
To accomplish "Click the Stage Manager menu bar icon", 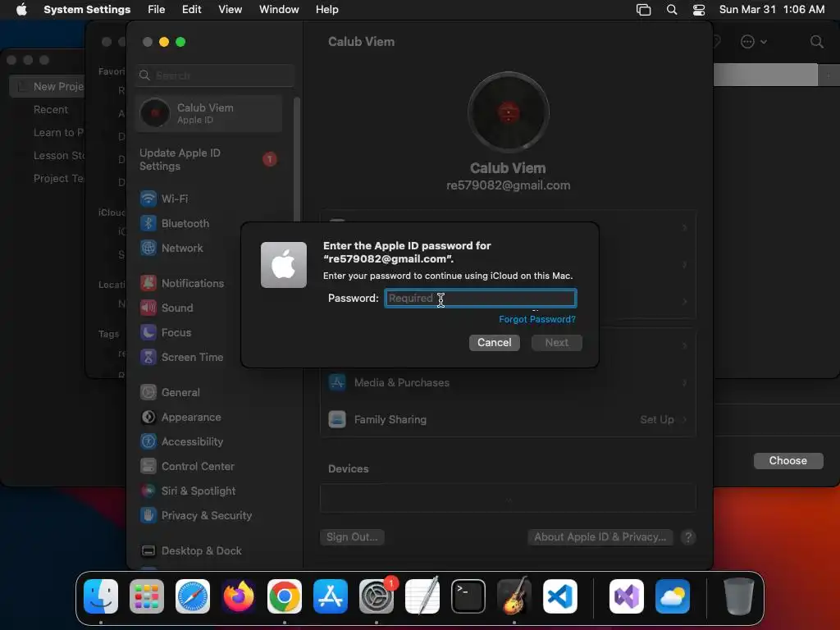I will point(643,10).
